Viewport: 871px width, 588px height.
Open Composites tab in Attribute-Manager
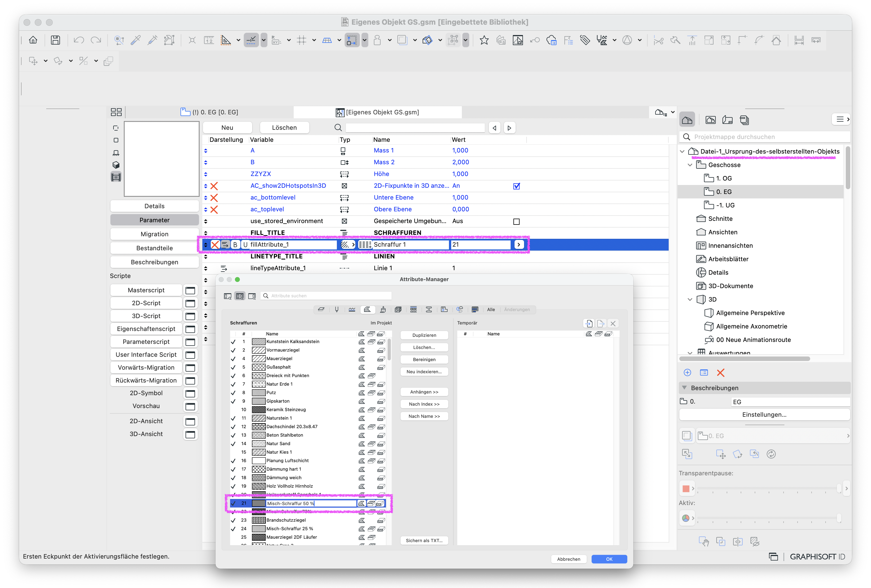click(413, 309)
